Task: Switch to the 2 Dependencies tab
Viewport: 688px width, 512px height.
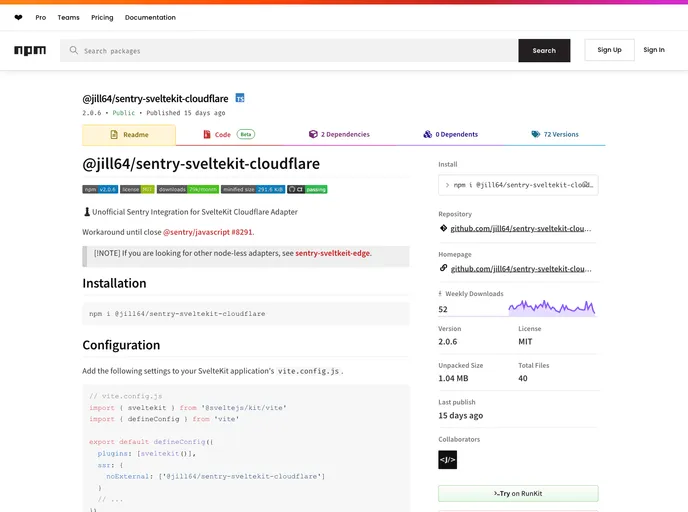Action: (x=339, y=134)
